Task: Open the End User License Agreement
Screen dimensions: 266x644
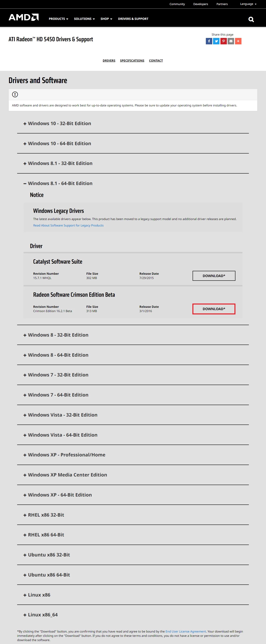Action: click(186, 632)
